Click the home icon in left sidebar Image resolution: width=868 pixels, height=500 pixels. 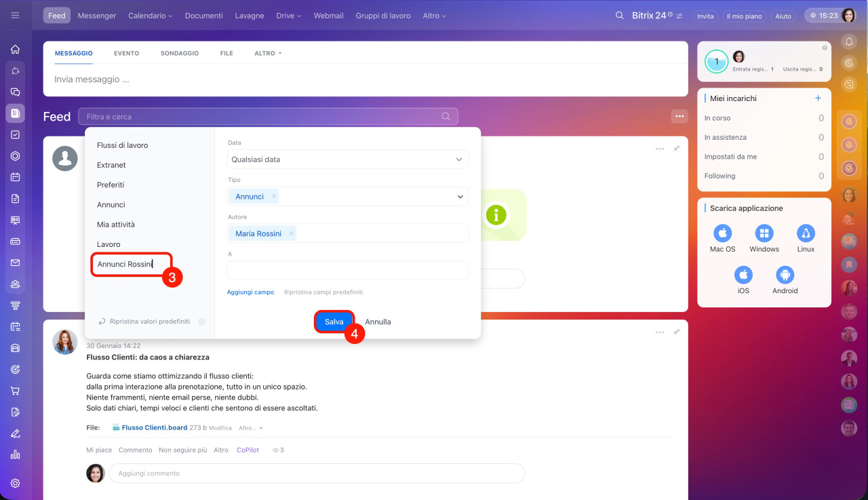pyautogui.click(x=15, y=49)
